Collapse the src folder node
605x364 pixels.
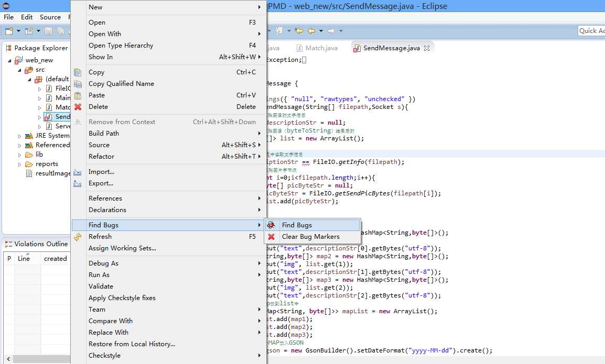coord(19,70)
